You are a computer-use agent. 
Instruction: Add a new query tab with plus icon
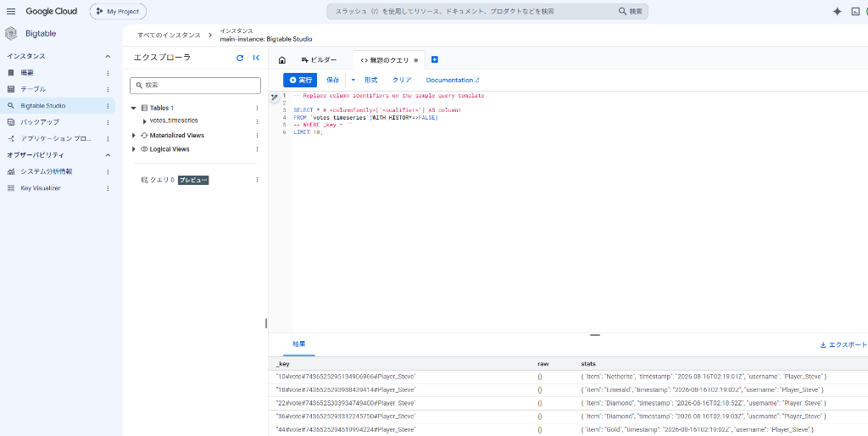pyautogui.click(x=435, y=60)
